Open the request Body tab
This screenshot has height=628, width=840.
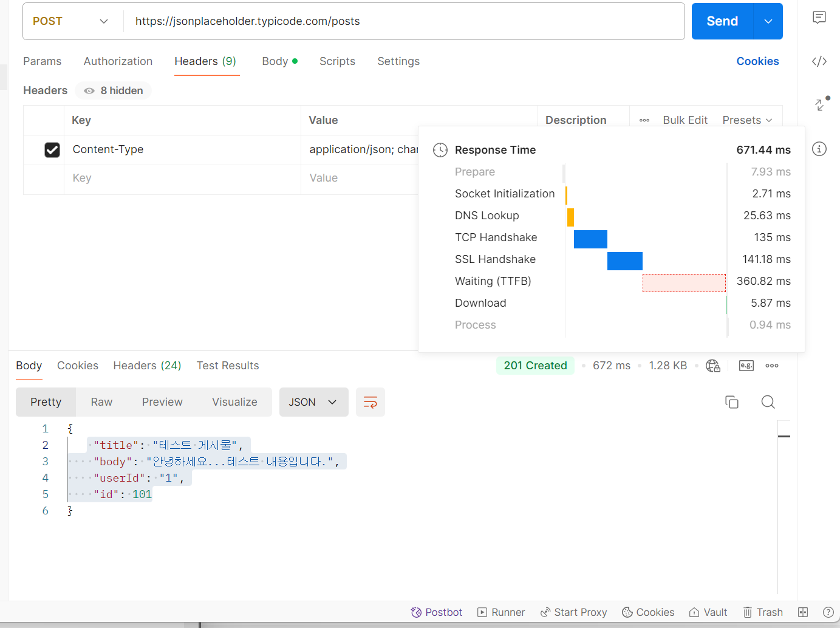click(279, 61)
